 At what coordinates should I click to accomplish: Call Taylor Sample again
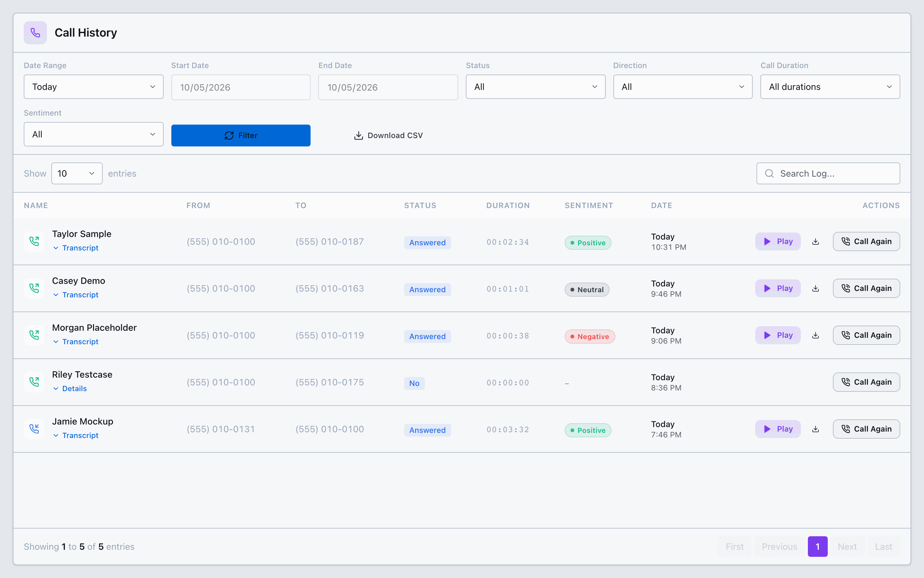pyautogui.click(x=866, y=241)
